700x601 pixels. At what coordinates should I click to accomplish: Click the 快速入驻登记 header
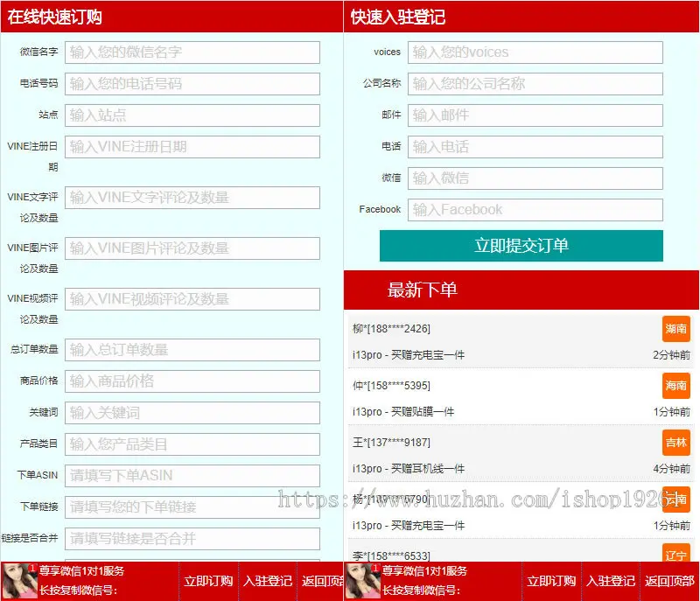(x=398, y=17)
